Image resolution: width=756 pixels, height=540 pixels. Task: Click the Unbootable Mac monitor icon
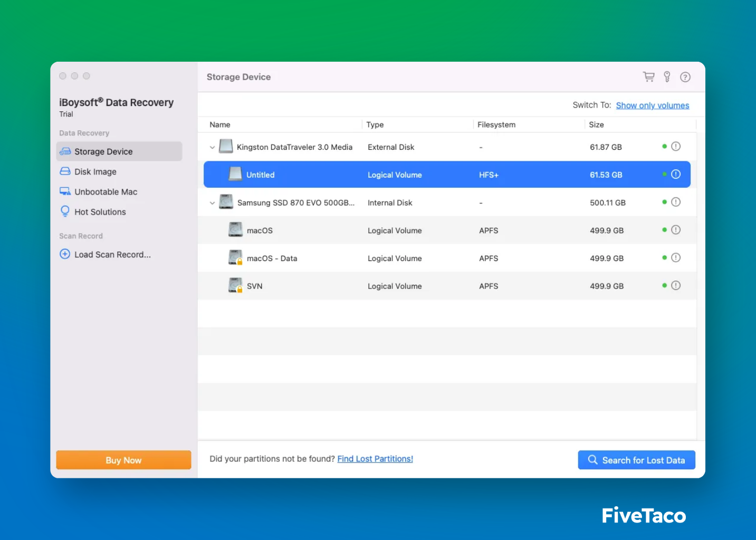point(65,191)
